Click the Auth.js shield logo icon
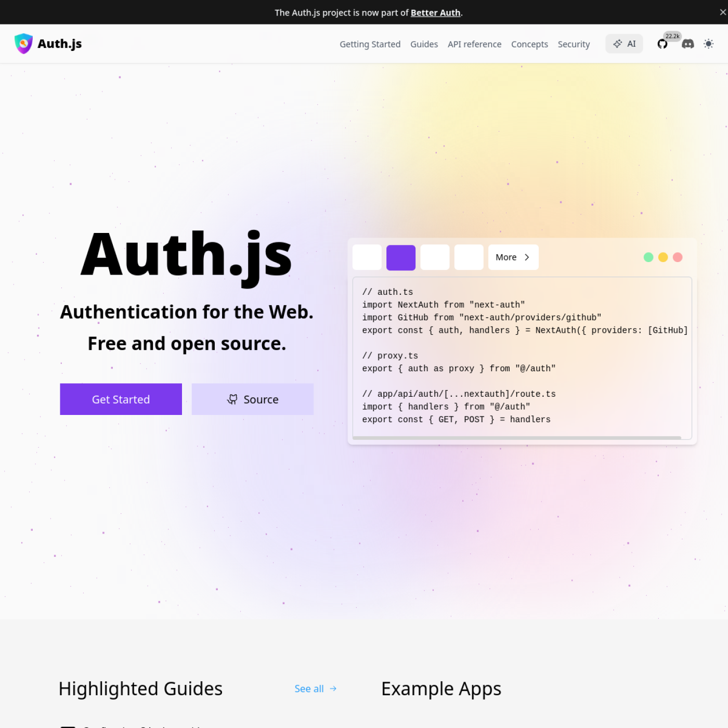 23,44
